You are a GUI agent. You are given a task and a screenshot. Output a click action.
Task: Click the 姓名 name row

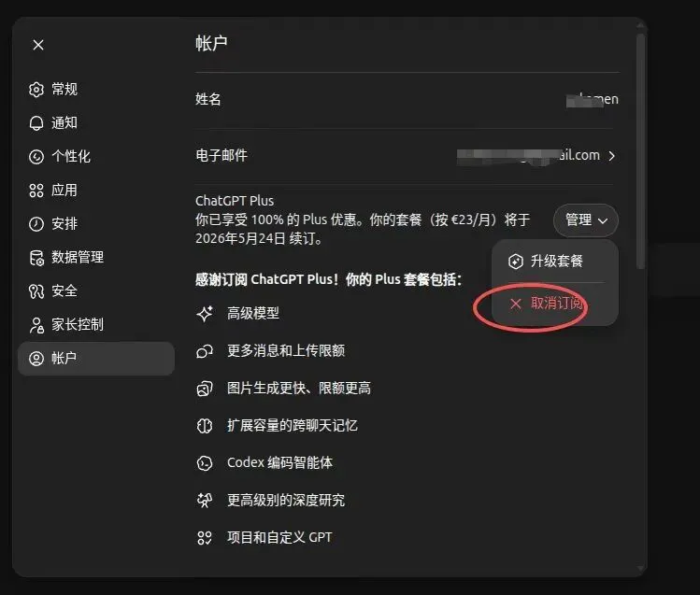tap(407, 99)
